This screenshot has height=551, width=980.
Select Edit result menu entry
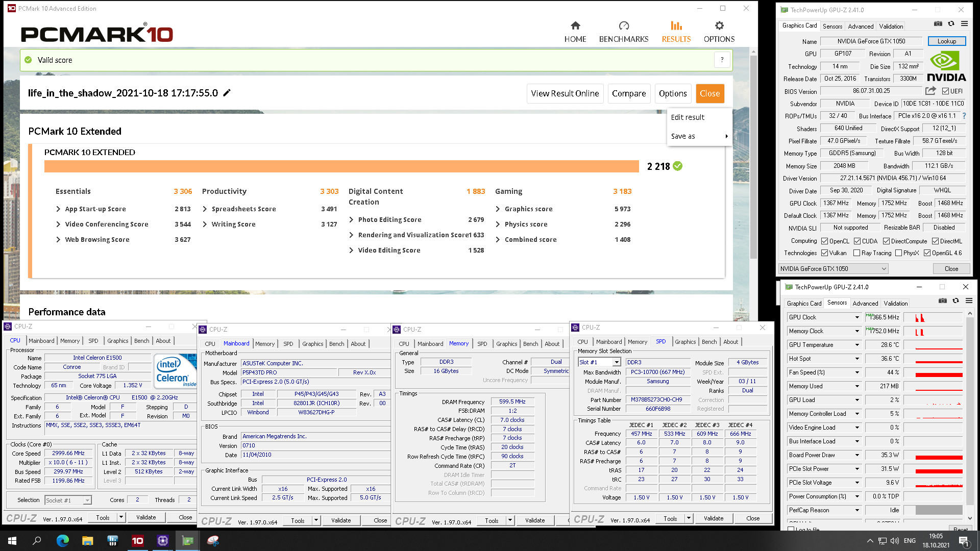pyautogui.click(x=699, y=117)
